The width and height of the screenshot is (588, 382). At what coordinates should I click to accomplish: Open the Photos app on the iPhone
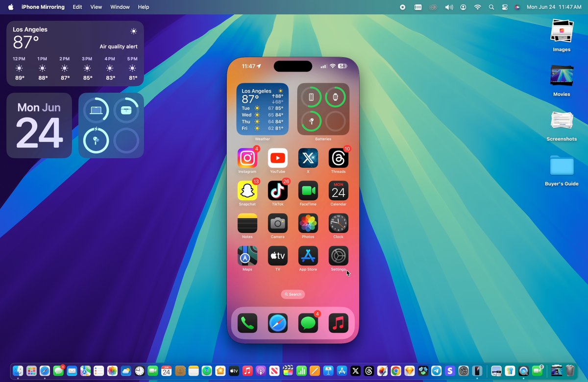308,223
